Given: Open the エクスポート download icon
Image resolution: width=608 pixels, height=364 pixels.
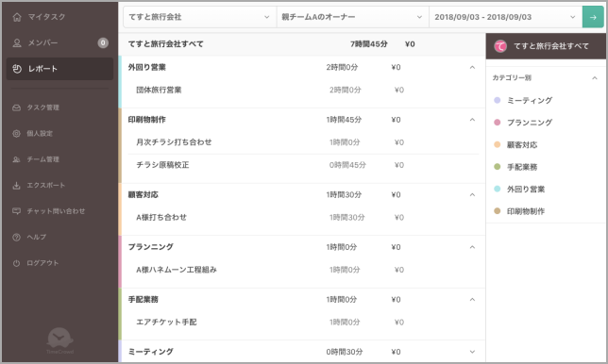Looking at the screenshot, I should (x=16, y=186).
